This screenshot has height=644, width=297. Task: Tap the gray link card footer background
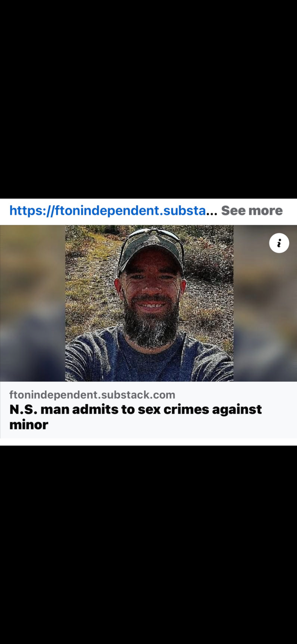[148, 410]
